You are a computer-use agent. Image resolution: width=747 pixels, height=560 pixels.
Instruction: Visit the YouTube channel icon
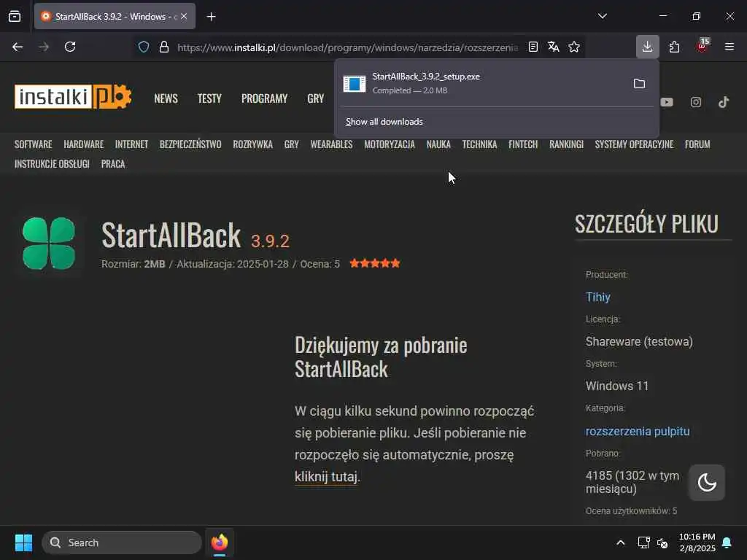coord(667,102)
